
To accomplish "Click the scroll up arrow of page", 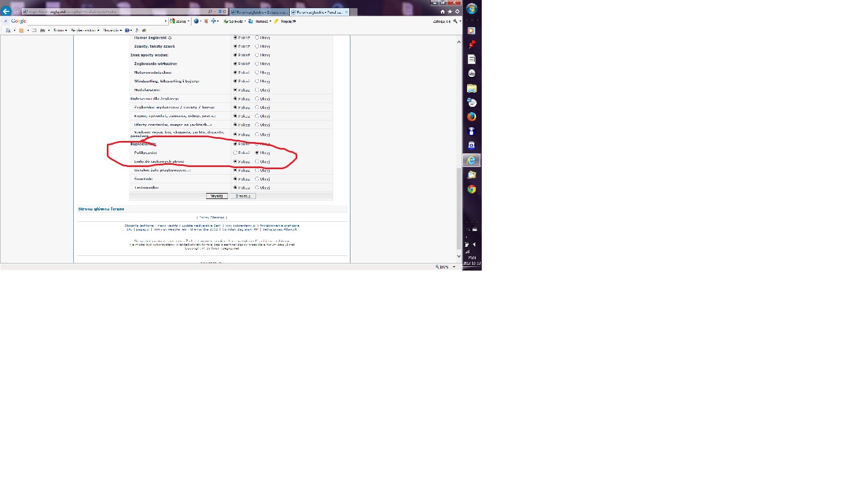I will [459, 42].
